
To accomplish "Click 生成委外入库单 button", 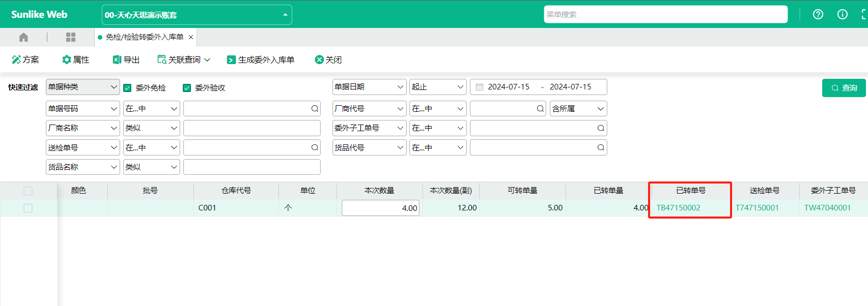I will (261, 59).
